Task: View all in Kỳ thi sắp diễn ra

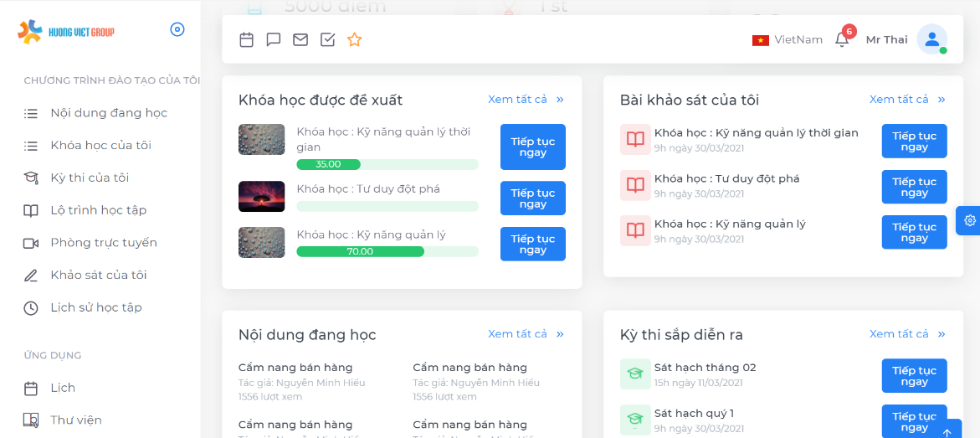Action: point(907,334)
